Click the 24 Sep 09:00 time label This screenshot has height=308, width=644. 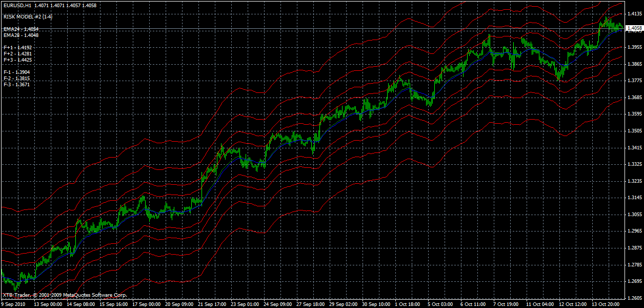278,304
